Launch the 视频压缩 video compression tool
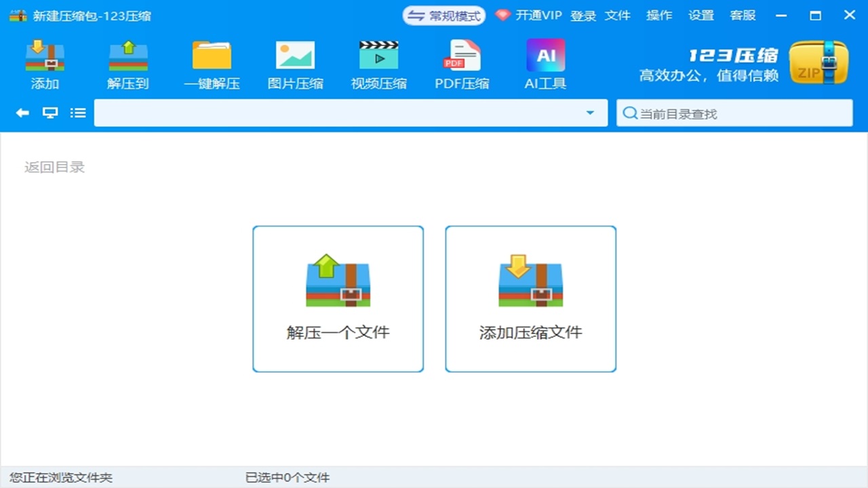Viewport: 868px width, 488px height. click(378, 64)
